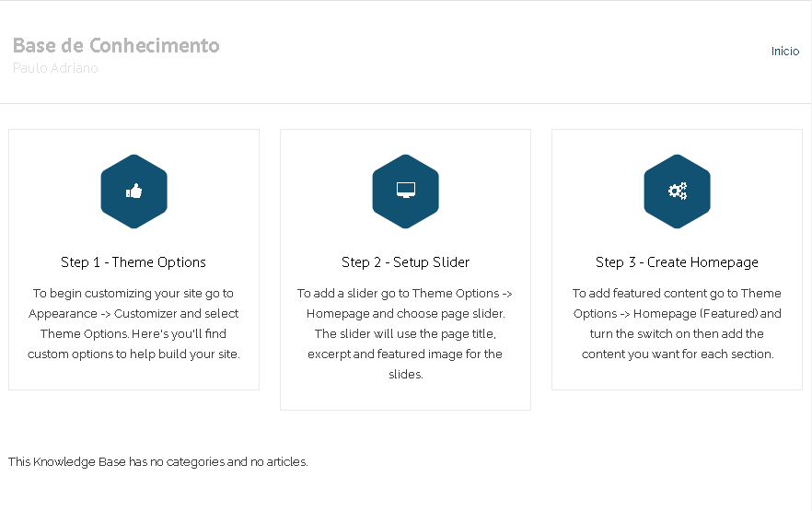Viewport: 812px width, 511px height.
Task: Click the Theme Options feature card
Action: click(x=133, y=260)
